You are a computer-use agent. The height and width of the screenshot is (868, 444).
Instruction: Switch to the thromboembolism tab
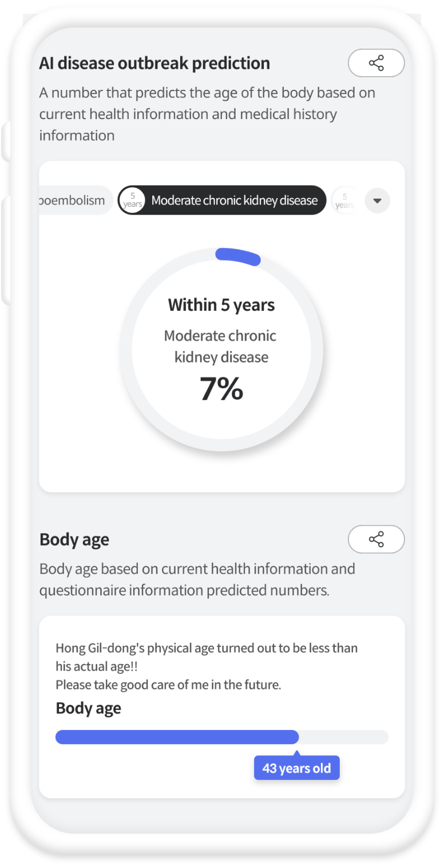click(x=76, y=200)
